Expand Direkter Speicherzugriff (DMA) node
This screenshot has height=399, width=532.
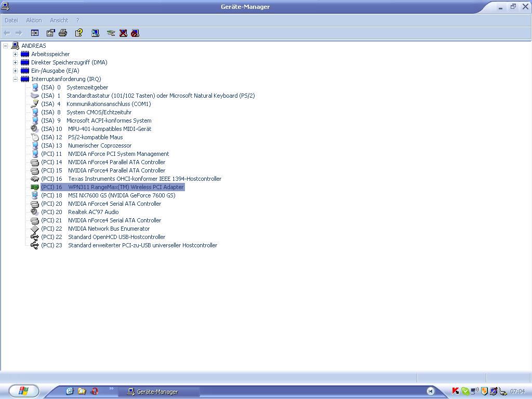15,62
